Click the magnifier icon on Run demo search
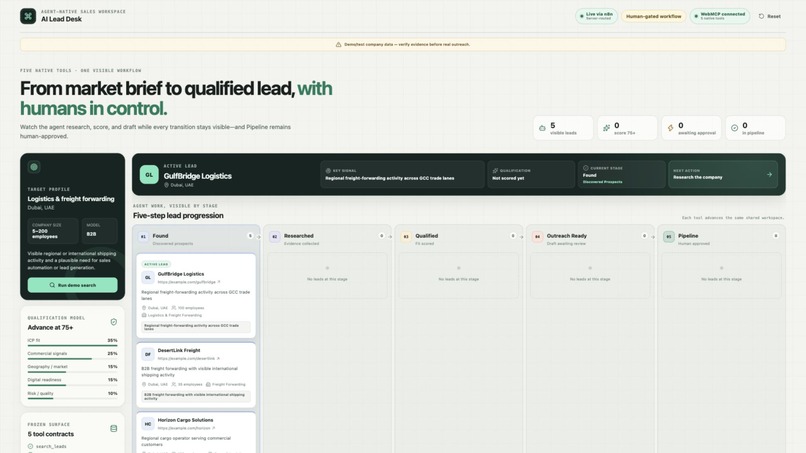 point(52,285)
